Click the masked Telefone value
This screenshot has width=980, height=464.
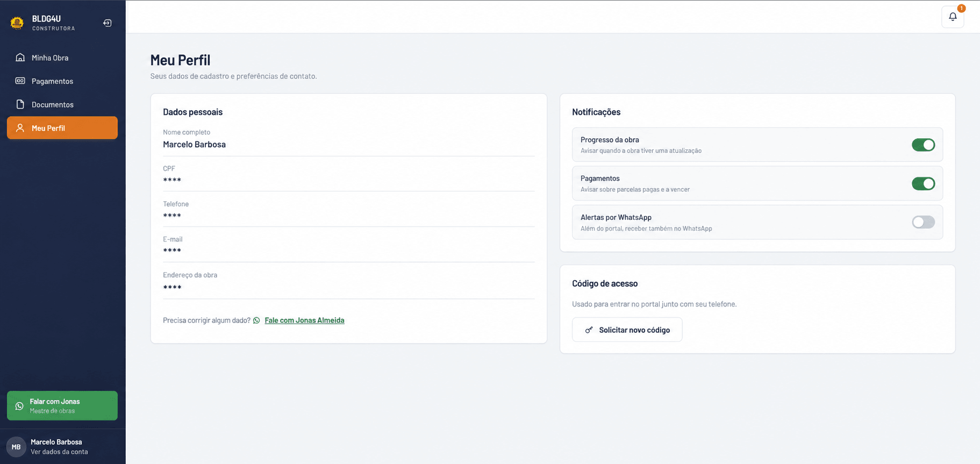[x=172, y=216]
